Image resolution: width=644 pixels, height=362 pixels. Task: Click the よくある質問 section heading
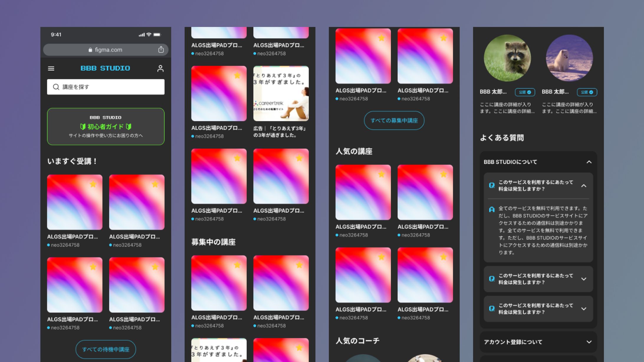click(502, 138)
